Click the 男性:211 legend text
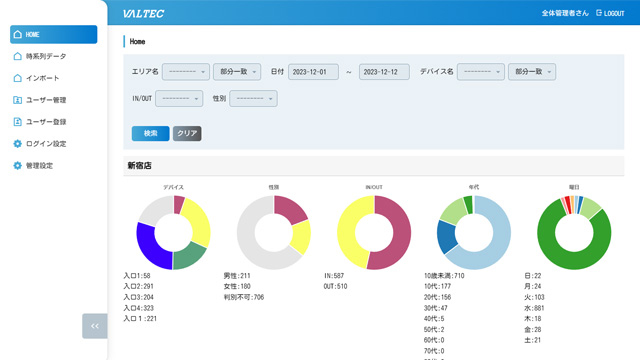This screenshot has width=640, height=360. pos(237,276)
